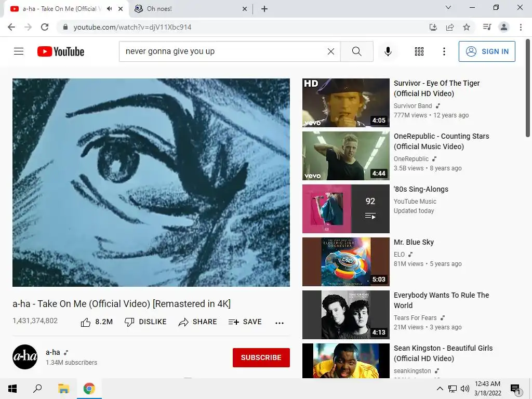
Task: Click the Survivor - Eye Of The Tiger title
Action: click(436, 88)
